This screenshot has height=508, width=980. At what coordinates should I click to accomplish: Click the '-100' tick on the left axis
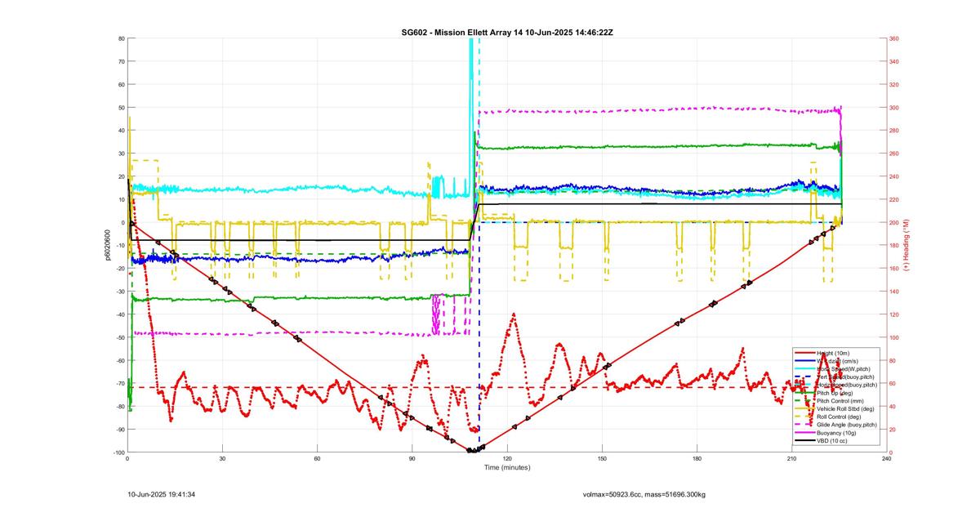(118, 452)
